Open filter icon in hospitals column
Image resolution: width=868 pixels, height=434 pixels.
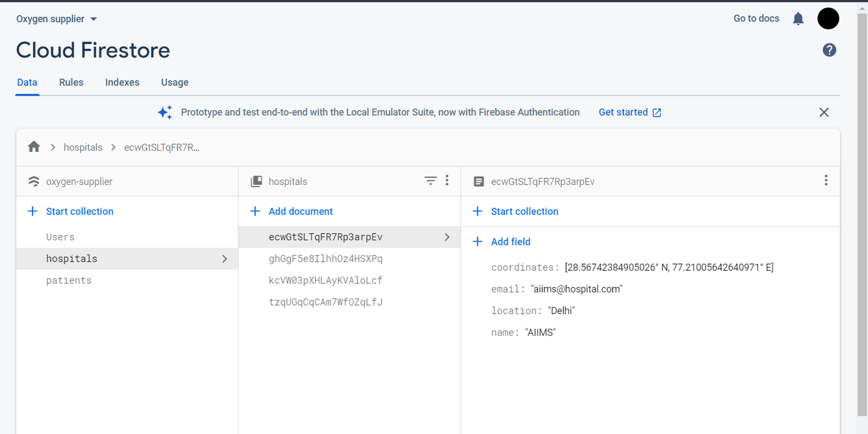(x=430, y=181)
